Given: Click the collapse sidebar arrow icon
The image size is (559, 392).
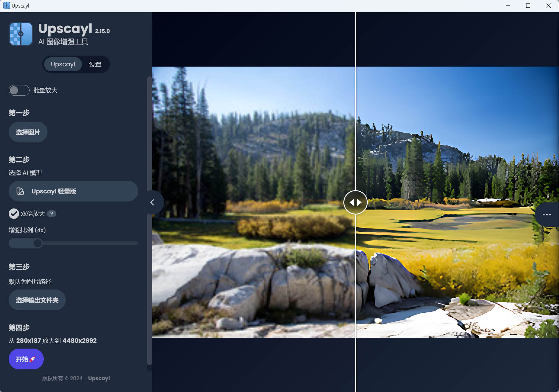Looking at the screenshot, I should click(152, 202).
